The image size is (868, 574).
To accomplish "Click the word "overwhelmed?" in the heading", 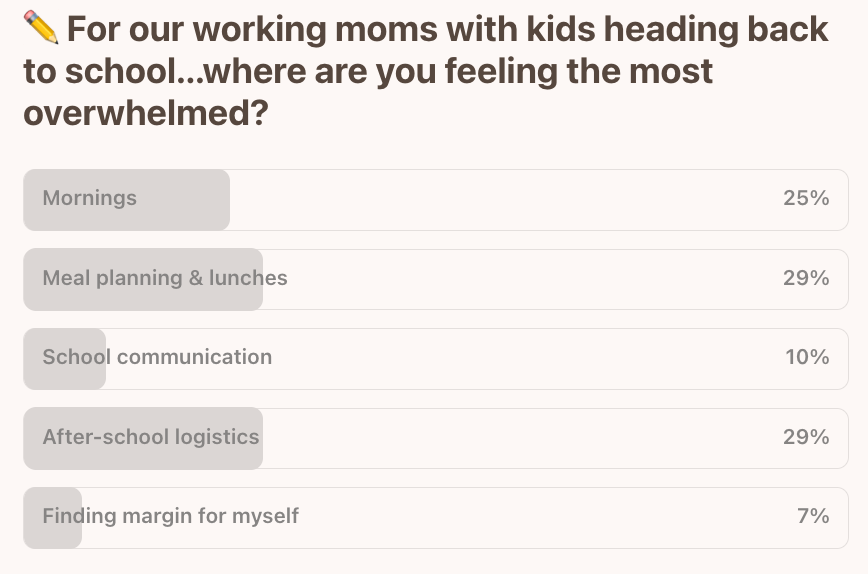I will click(146, 113).
